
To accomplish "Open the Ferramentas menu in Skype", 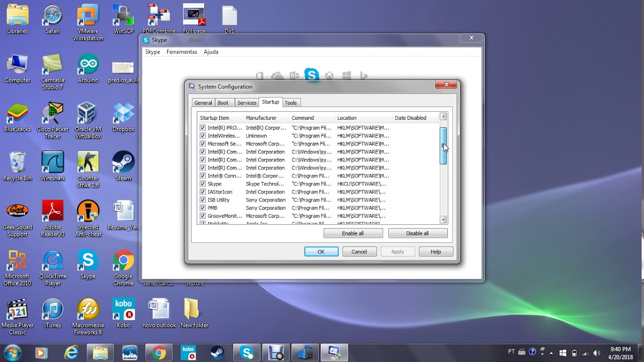I will [x=182, y=52].
